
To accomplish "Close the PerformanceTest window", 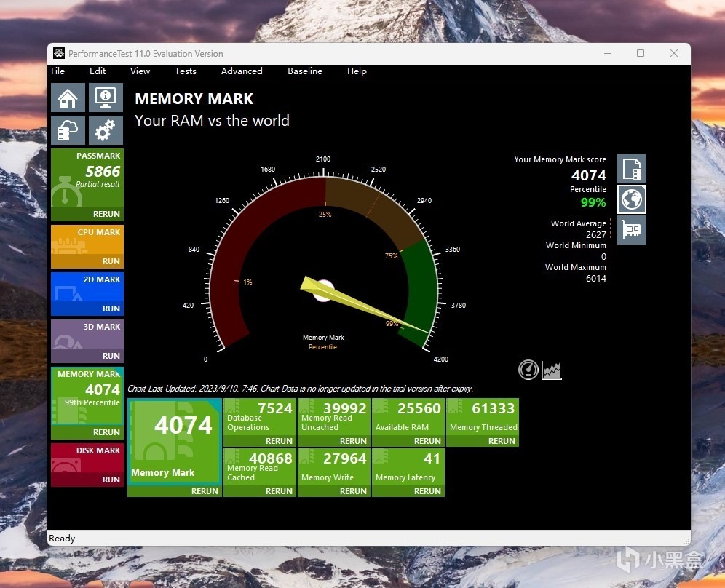I will click(674, 54).
